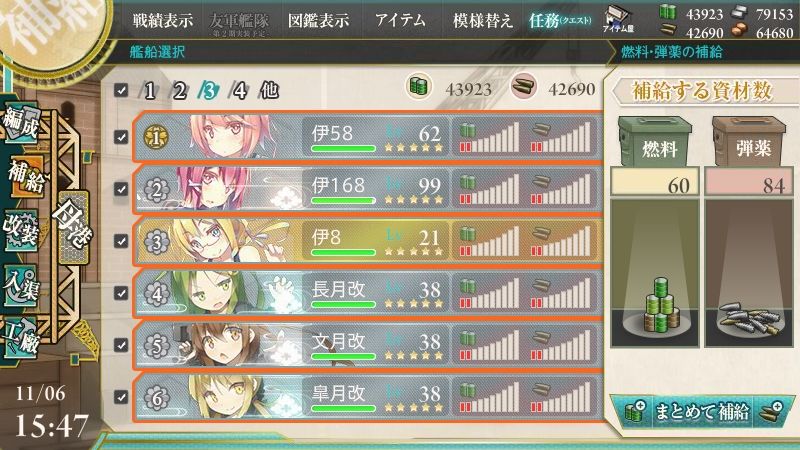Click the まとめて補給 resupply all button
The width and height of the screenshot is (800, 450).
(703, 411)
